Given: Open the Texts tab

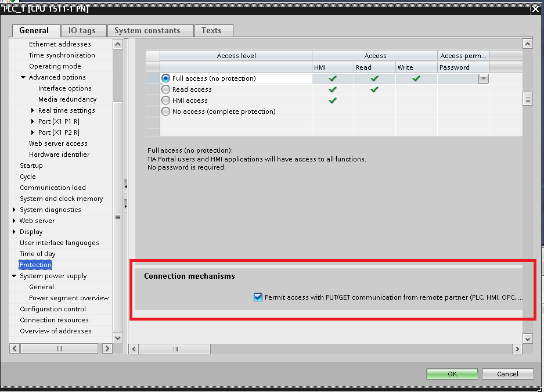Looking at the screenshot, I should pos(211,31).
